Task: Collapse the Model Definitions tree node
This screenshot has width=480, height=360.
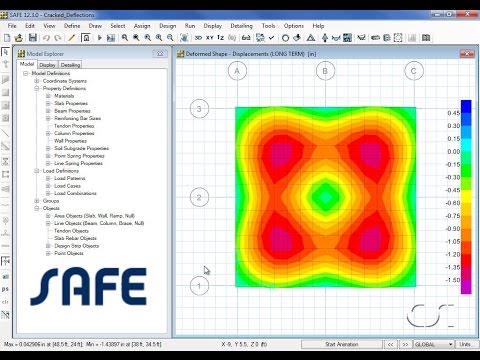Action: tap(26, 73)
